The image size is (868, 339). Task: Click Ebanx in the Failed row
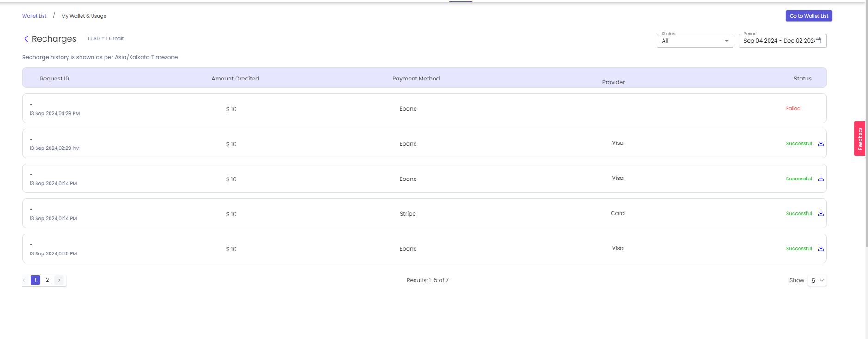[408, 109]
